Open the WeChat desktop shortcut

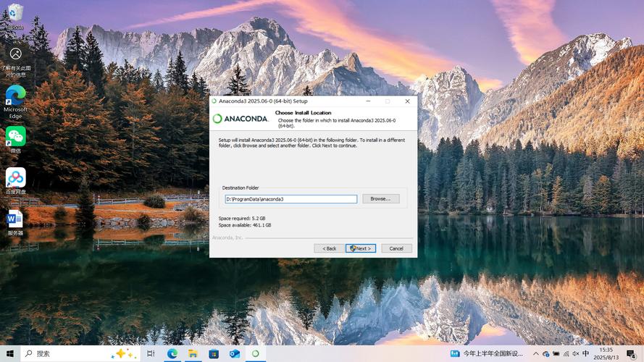16,140
